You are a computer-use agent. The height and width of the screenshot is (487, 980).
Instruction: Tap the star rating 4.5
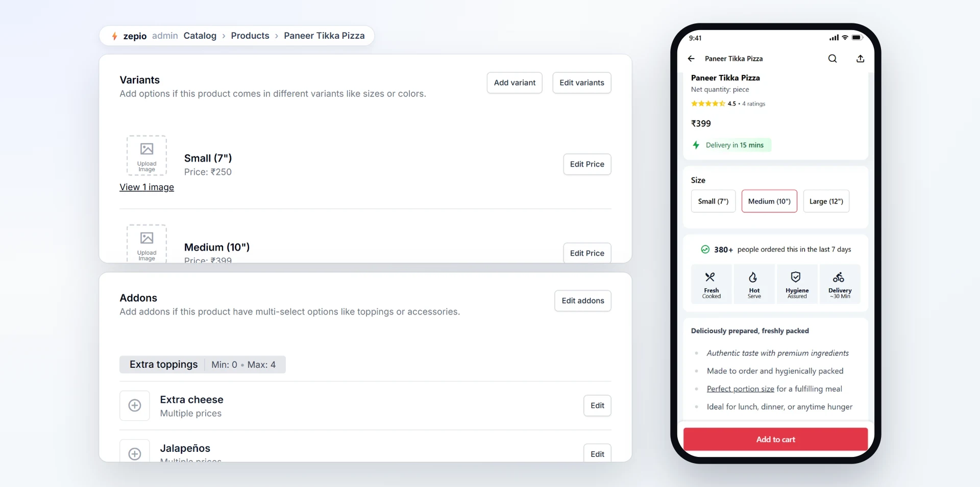pos(713,104)
